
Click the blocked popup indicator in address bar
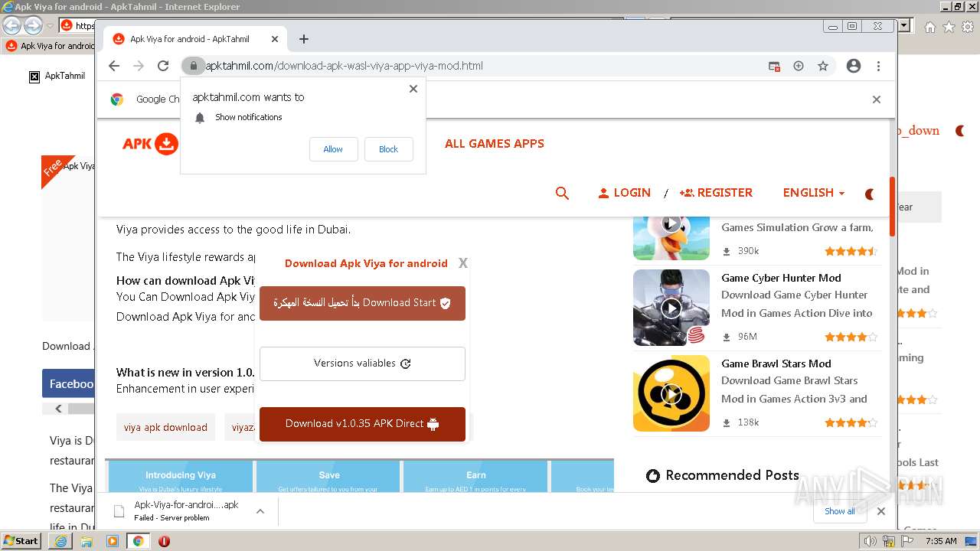pos(774,66)
